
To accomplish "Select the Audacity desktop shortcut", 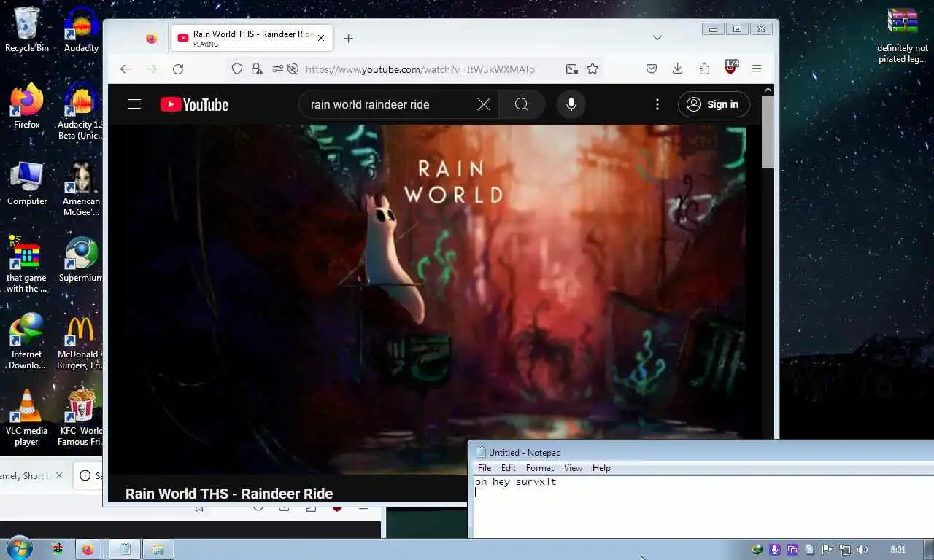I will (x=81, y=30).
